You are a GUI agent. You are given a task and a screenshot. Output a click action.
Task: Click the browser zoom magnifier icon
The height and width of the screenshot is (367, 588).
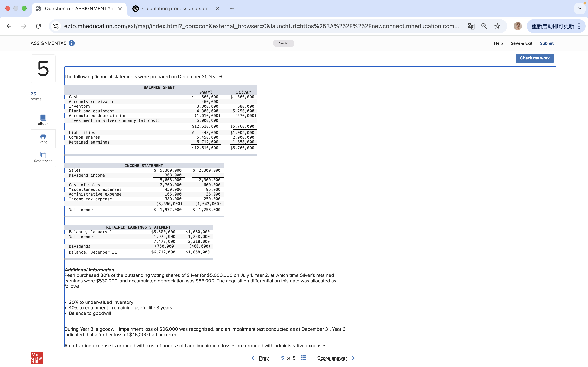[484, 26]
